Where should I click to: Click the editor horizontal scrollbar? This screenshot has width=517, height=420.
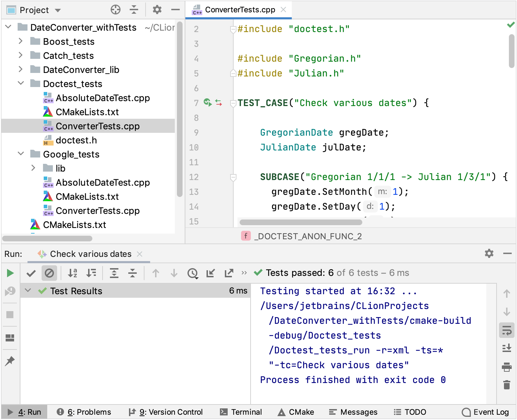(x=301, y=222)
